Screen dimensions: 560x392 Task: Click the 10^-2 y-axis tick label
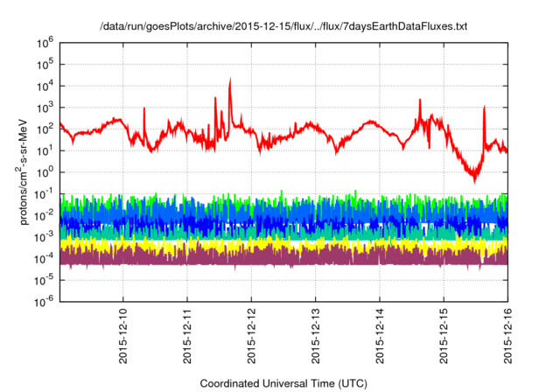click(x=45, y=216)
